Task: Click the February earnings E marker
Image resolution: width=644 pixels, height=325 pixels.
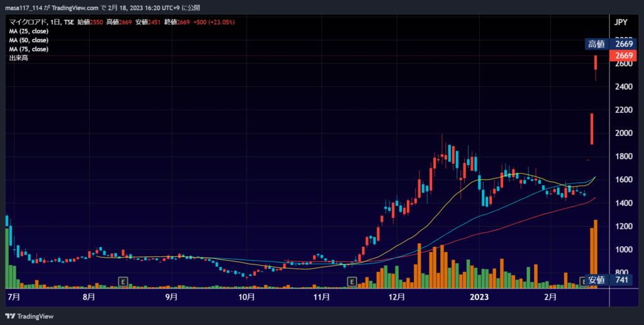Action: (583, 282)
